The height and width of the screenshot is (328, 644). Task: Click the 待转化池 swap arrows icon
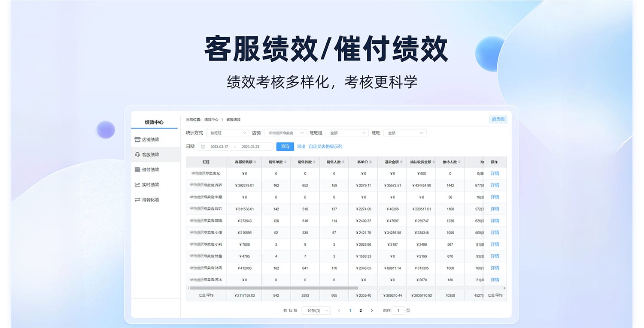(137, 200)
